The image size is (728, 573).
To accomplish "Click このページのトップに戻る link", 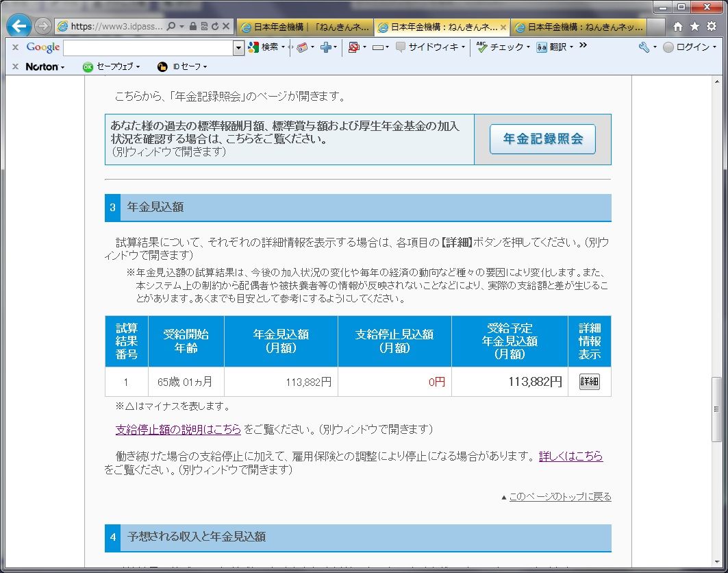I will pyautogui.click(x=560, y=497).
